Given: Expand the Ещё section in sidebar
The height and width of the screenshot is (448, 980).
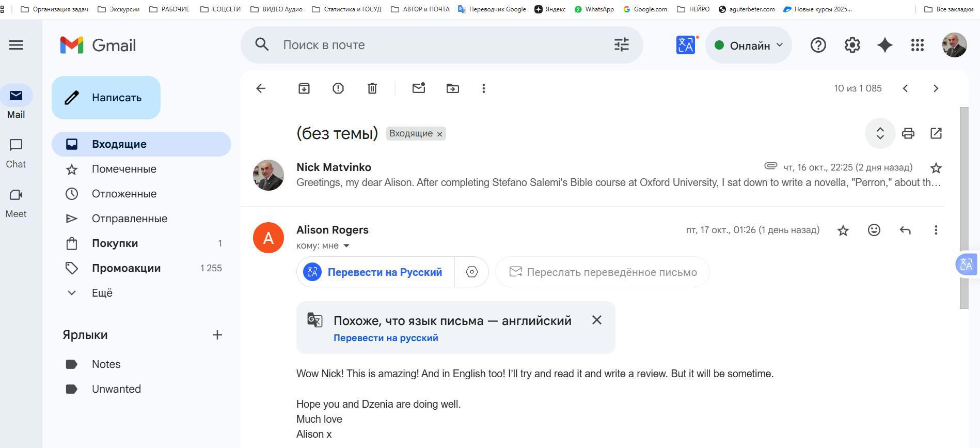Looking at the screenshot, I should 102,293.
